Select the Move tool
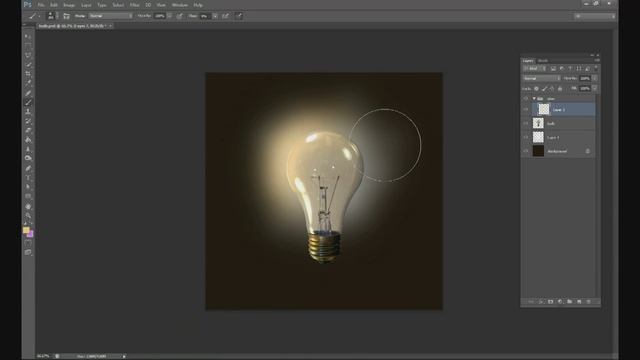The width and height of the screenshot is (640, 360). 28,37
